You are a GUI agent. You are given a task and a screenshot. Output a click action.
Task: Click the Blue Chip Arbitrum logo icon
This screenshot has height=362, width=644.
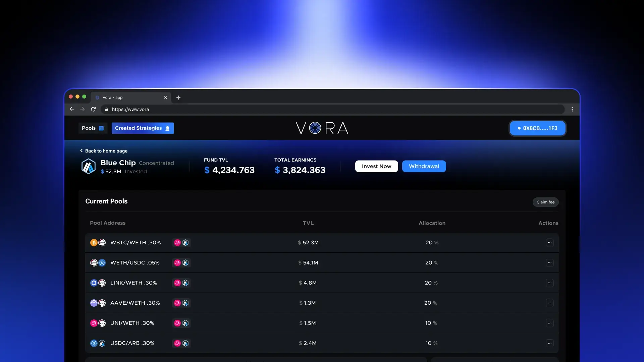(89, 166)
